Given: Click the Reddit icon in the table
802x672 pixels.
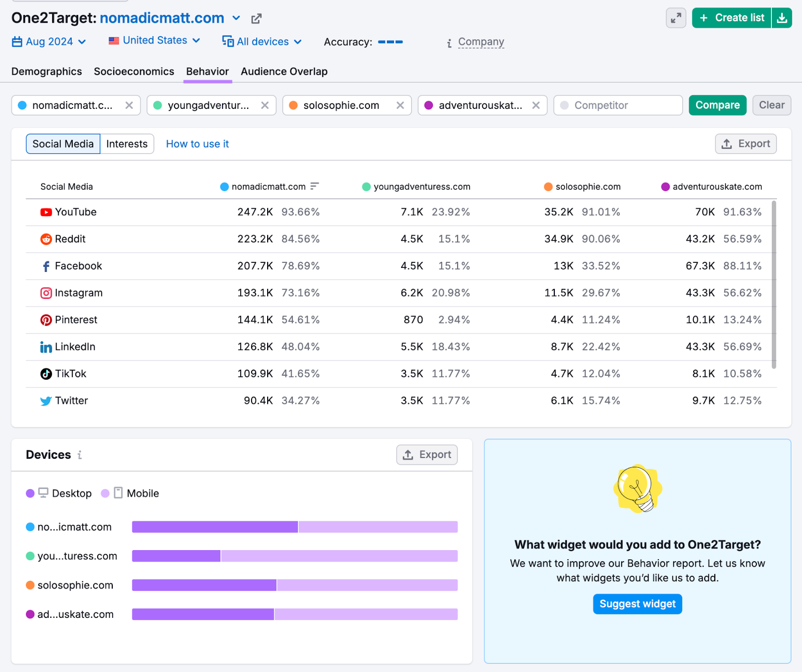Looking at the screenshot, I should [x=46, y=239].
